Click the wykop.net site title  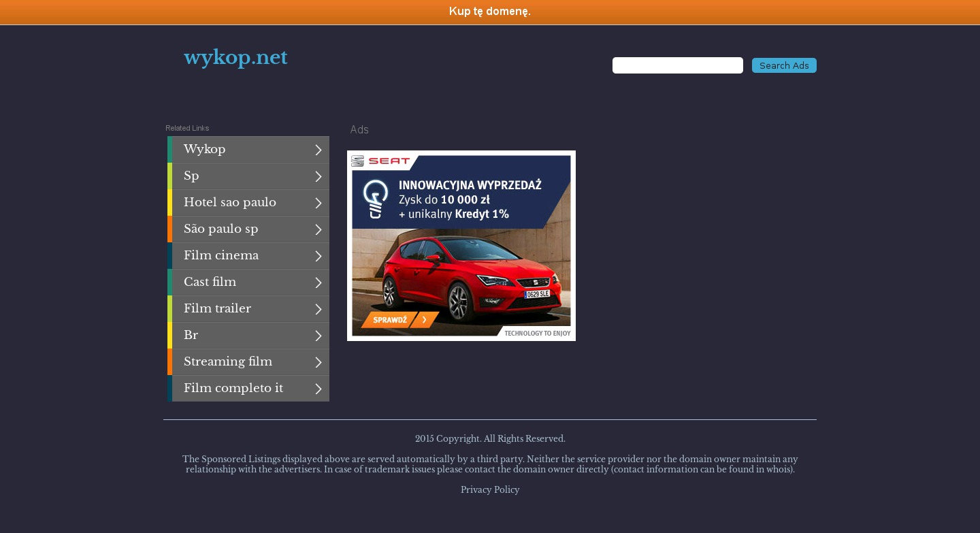pyautogui.click(x=235, y=58)
